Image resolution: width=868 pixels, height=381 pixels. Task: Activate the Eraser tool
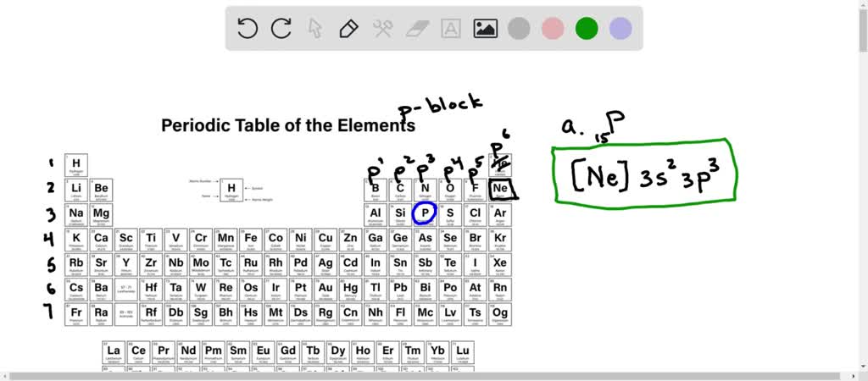pyautogui.click(x=417, y=29)
